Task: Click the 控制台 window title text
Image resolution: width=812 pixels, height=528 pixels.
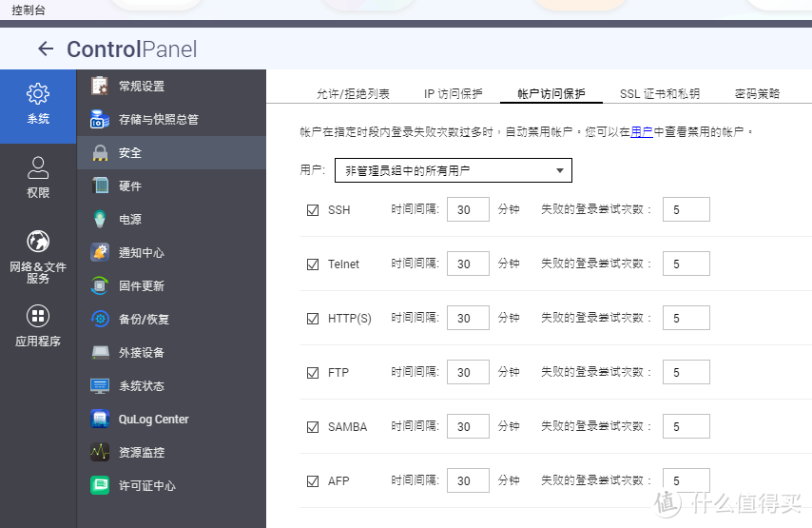Action: point(28,10)
